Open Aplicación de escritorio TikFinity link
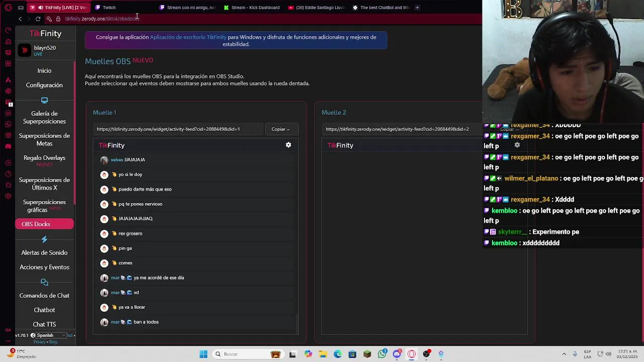The width and height of the screenshot is (644, 362). click(x=188, y=37)
